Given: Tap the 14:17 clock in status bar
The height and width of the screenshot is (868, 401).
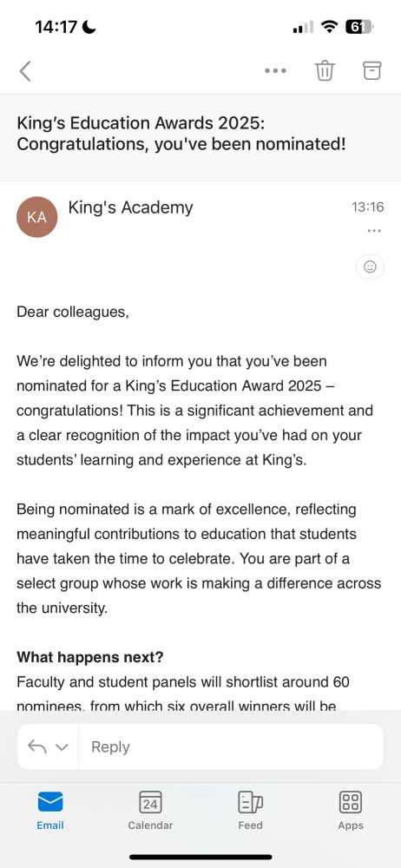Looking at the screenshot, I should (x=56, y=27).
